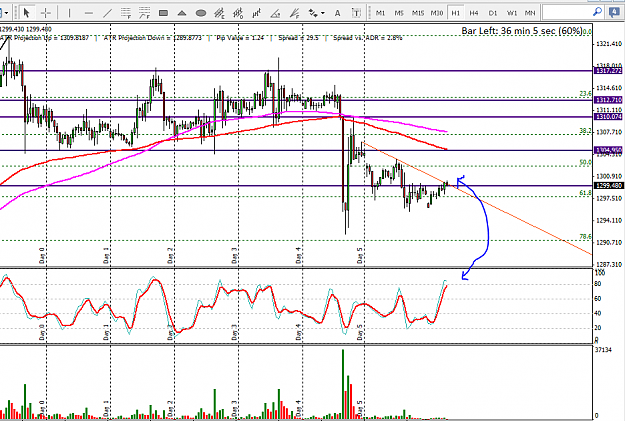Select the rectangle shape tool
The image size is (625, 421).
coord(163,13)
